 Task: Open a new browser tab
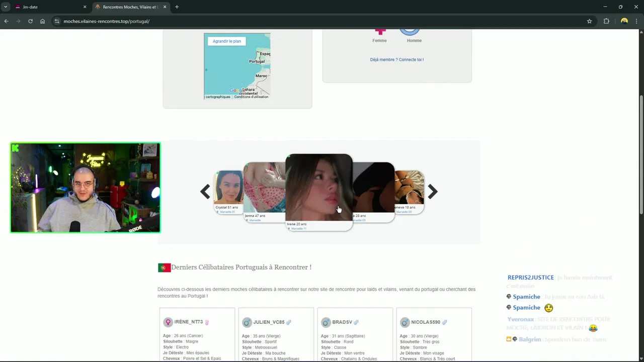pos(177,7)
